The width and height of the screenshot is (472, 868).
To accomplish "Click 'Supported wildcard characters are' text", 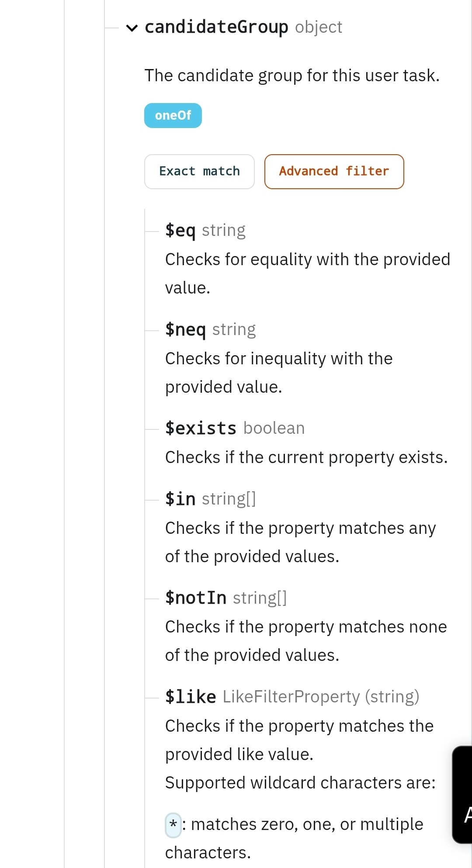I will [x=300, y=783].
